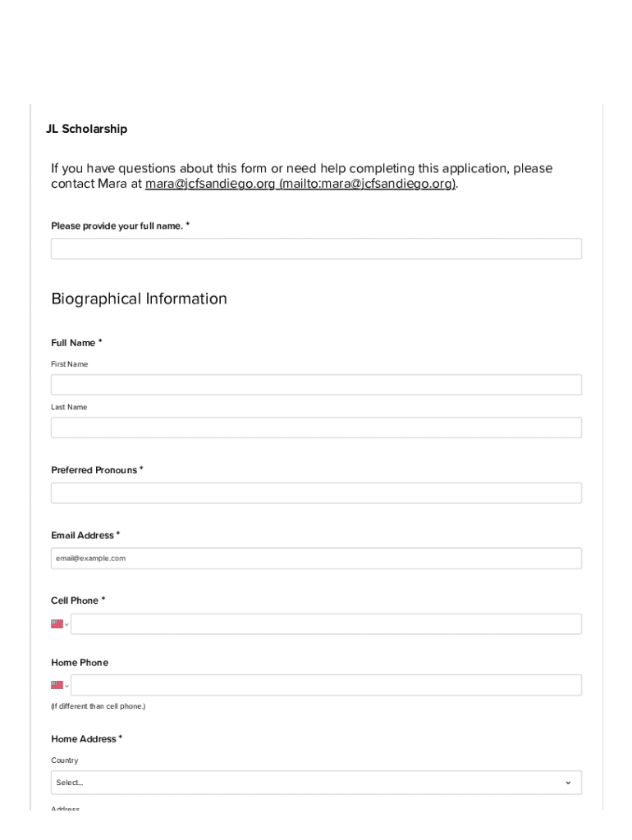Select the Last Name text box
Screen dimensions: 632x840
(316, 427)
